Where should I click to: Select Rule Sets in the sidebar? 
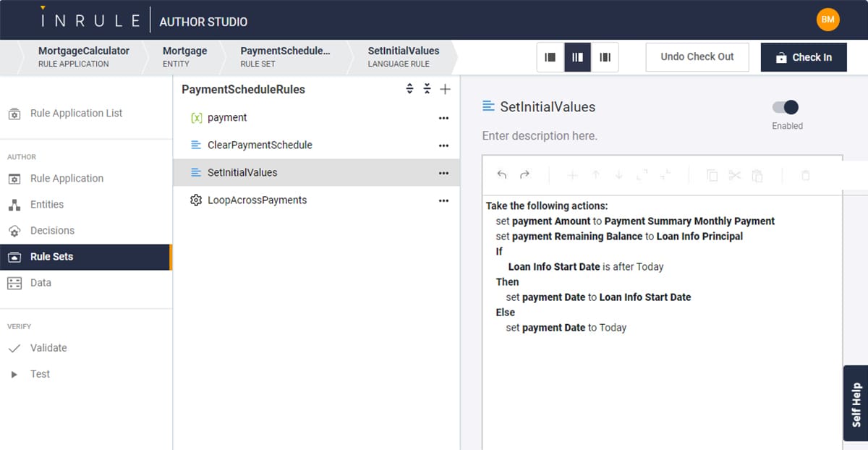85,257
